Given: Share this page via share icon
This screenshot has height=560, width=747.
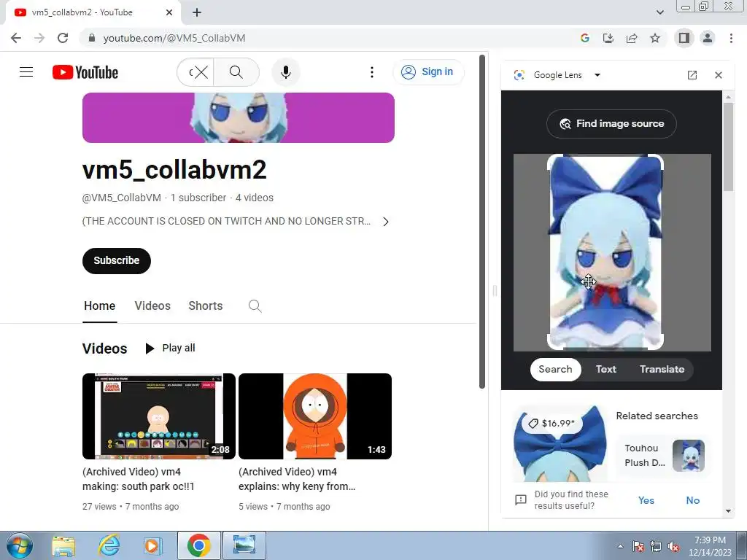Looking at the screenshot, I should point(632,38).
